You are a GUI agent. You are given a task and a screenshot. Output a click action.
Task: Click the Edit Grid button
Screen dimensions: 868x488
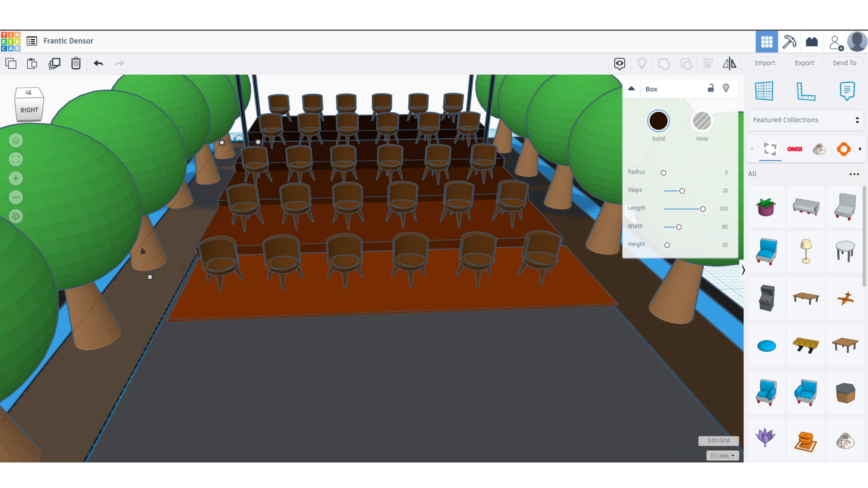coord(719,440)
